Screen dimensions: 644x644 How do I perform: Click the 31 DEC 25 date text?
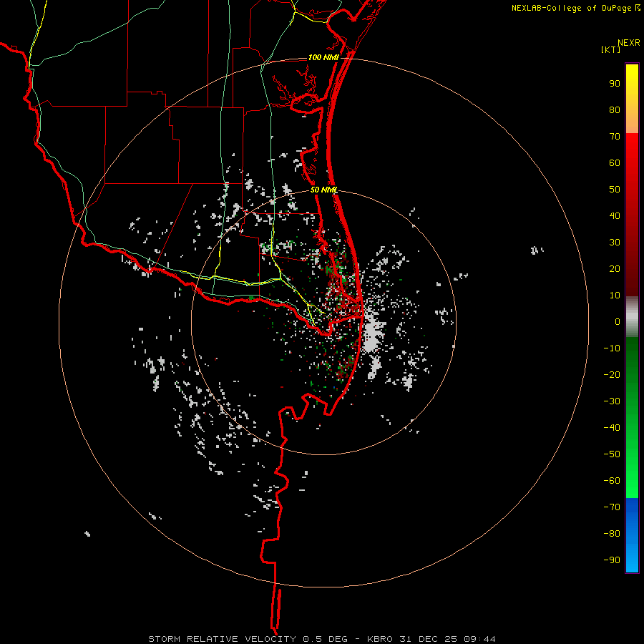pos(429,639)
